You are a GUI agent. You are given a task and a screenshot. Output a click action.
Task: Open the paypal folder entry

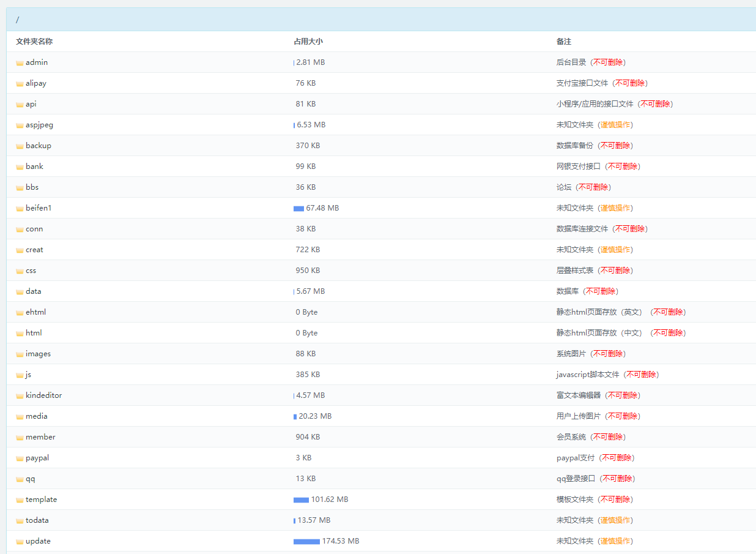(x=37, y=458)
